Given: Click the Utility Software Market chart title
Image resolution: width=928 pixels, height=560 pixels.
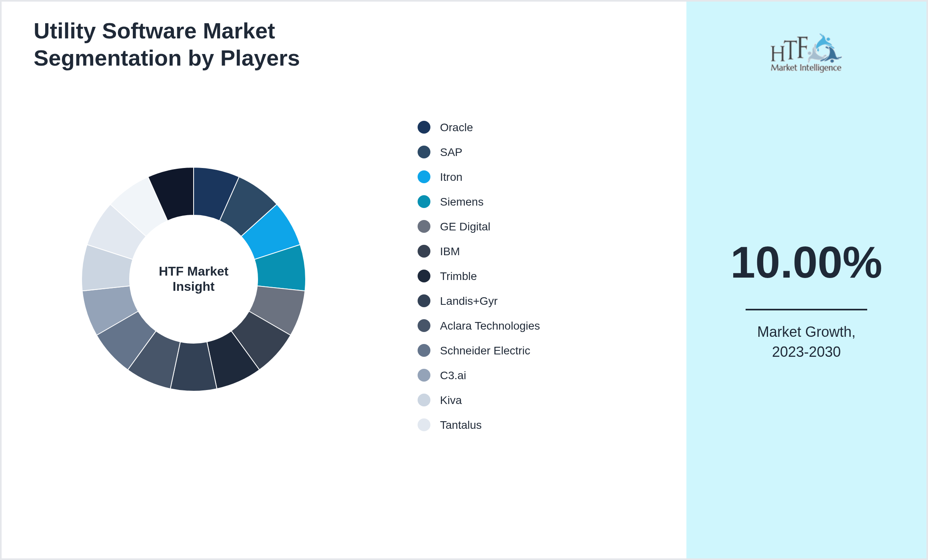Looking at the screenshot, I should coord(166,44).
